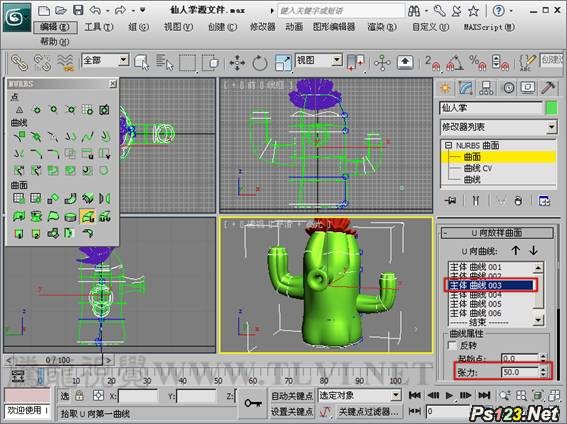Viewport: 567px width, 424px height.
Task: Create a new file from quick access toolbar
Action: pyautogui.click(x=44, y=10)
